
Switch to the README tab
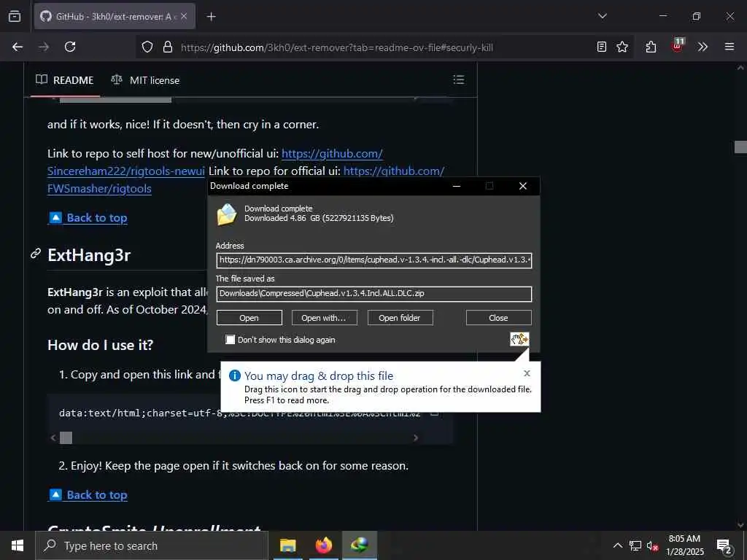click(x=65, y=80)
